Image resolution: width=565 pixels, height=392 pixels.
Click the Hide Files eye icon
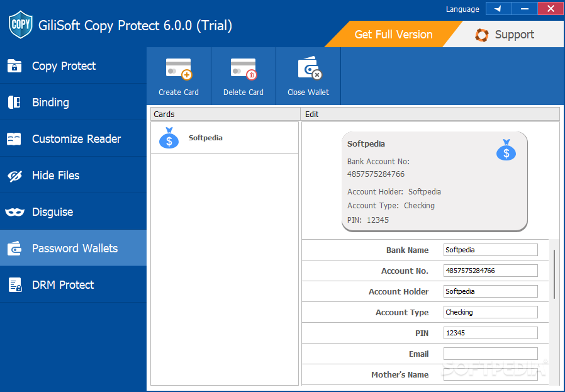(14, 176)
